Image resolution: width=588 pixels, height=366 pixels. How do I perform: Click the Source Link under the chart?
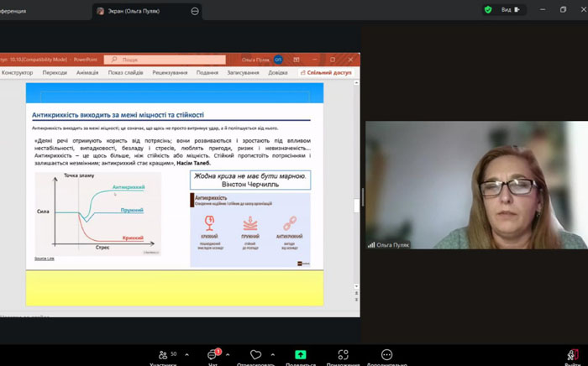coord(45,258)
